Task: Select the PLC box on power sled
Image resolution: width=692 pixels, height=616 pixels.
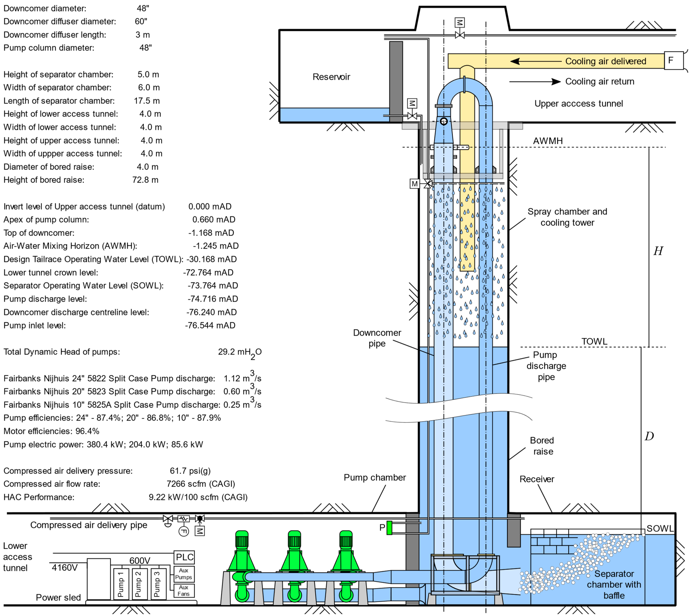Action: point(184,557)
